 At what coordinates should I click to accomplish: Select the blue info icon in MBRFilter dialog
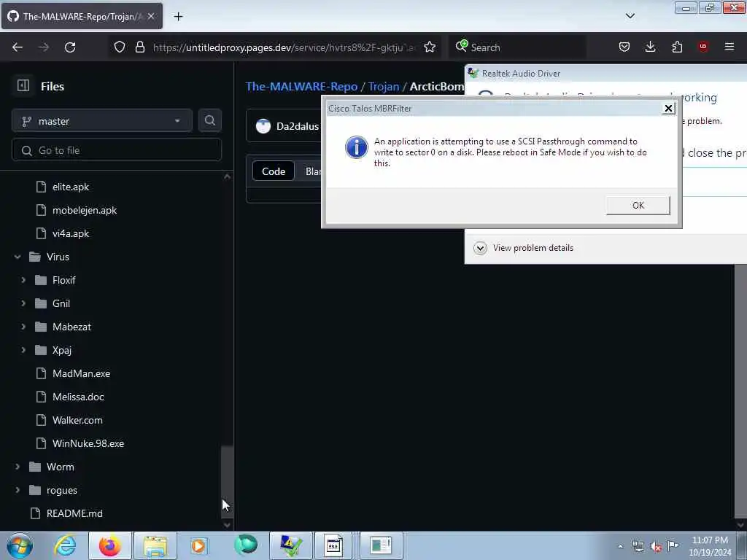[356, 147]
